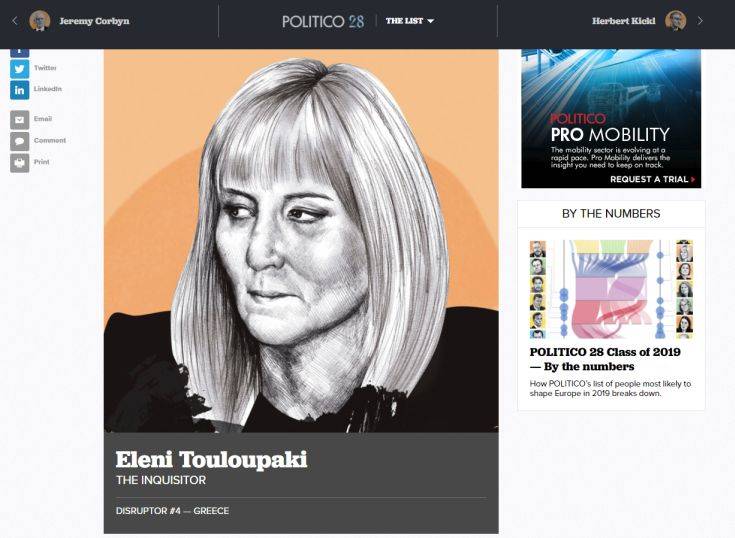Screen dimensions: 735x538
Task: Open the Herbert Kickl profile link
Action: pos(623,21)
